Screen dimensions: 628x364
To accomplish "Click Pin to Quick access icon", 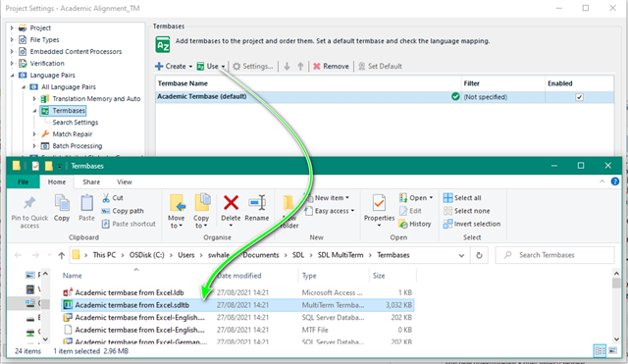I will click(x=29, y=203).
